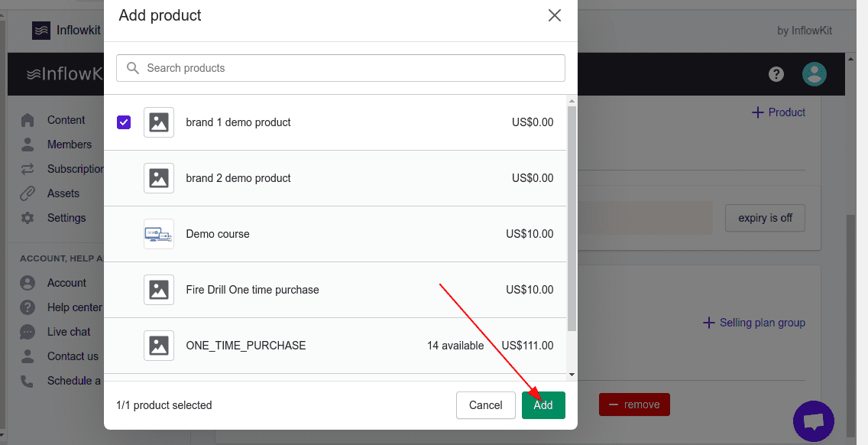Go to Content in sidebar

(x=66, y=120)
